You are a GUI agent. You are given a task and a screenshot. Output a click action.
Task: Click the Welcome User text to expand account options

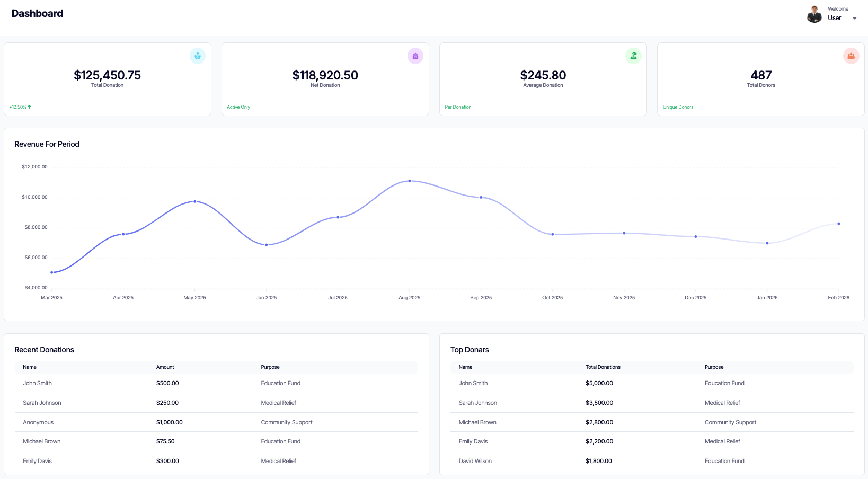click(837, 13)
